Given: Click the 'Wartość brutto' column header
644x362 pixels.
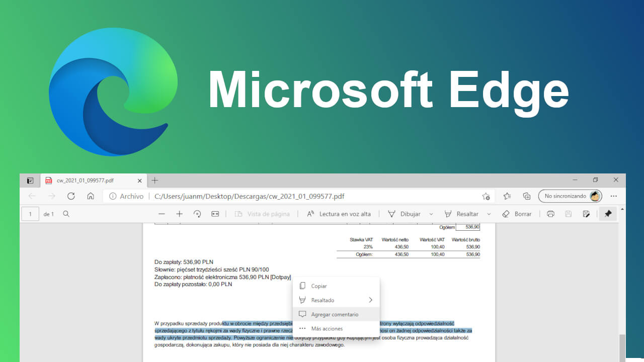Looking at the screenshot, I should coord(465,240).
